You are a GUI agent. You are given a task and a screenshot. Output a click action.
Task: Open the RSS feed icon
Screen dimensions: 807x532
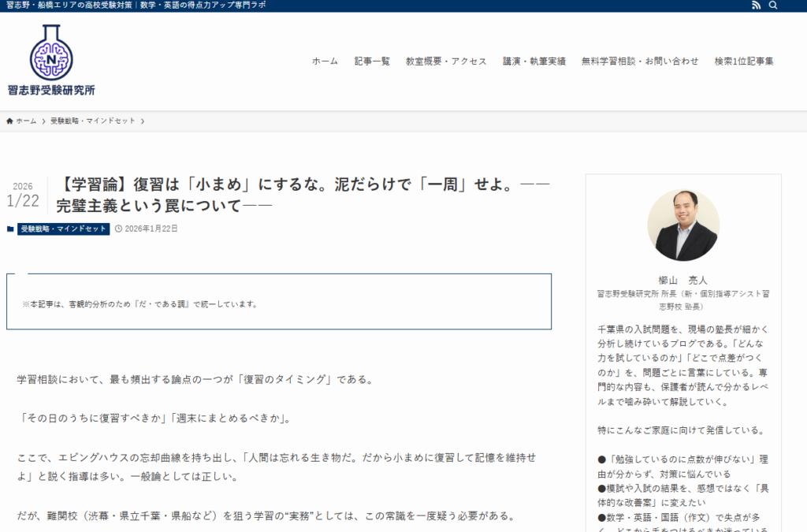pyautogui.click(x=757, y=6)
